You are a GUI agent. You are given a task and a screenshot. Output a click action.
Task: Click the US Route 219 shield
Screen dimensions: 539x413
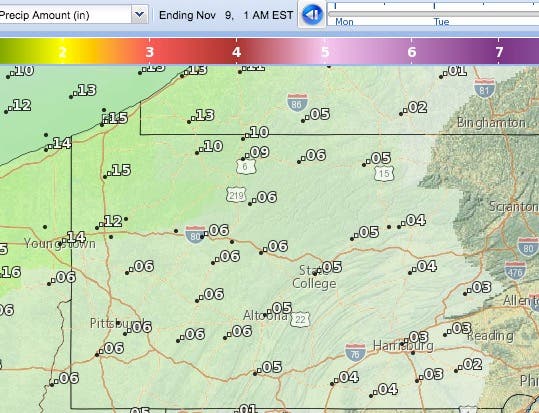[x=236, y=195]
